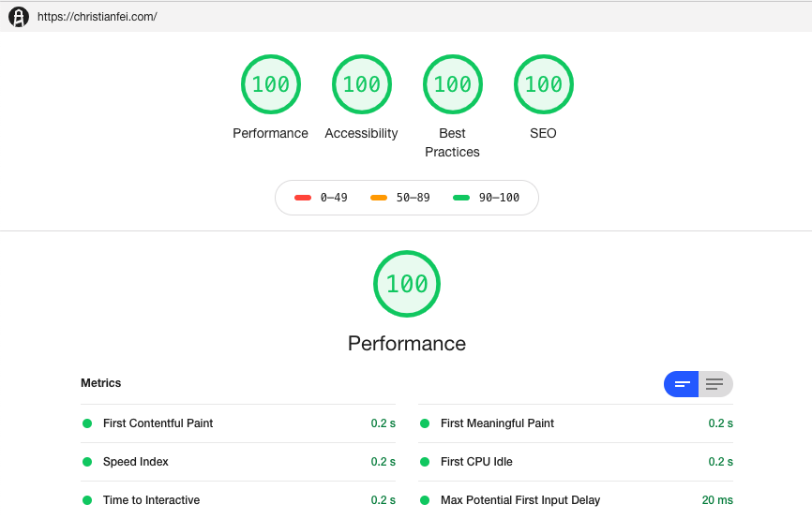Open the Best Practices score gauge

(453, 84)
